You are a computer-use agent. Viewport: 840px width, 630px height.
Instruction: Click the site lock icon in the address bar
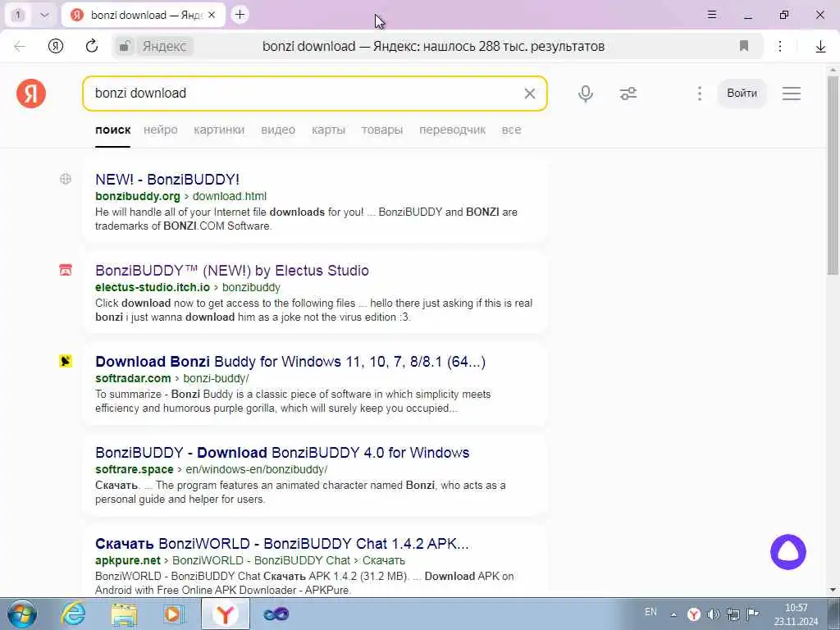pyautogui.click(x=125, y=47)
